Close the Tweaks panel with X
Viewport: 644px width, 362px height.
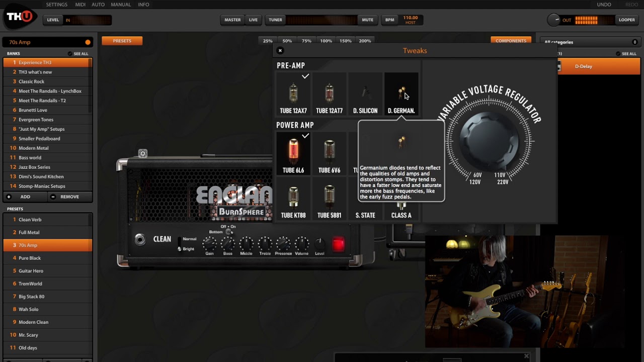coord(280,50)
